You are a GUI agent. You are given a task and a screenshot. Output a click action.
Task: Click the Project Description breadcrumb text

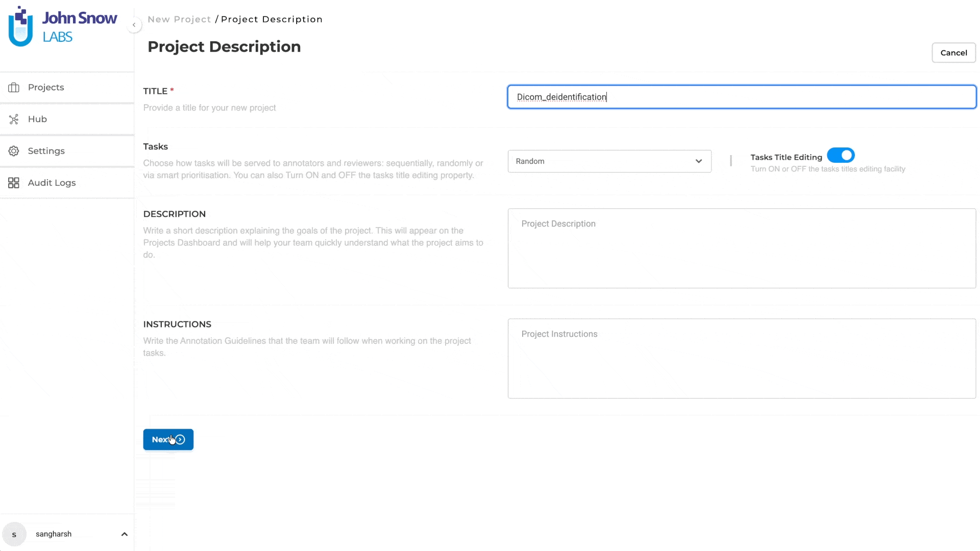click(272, 19)
